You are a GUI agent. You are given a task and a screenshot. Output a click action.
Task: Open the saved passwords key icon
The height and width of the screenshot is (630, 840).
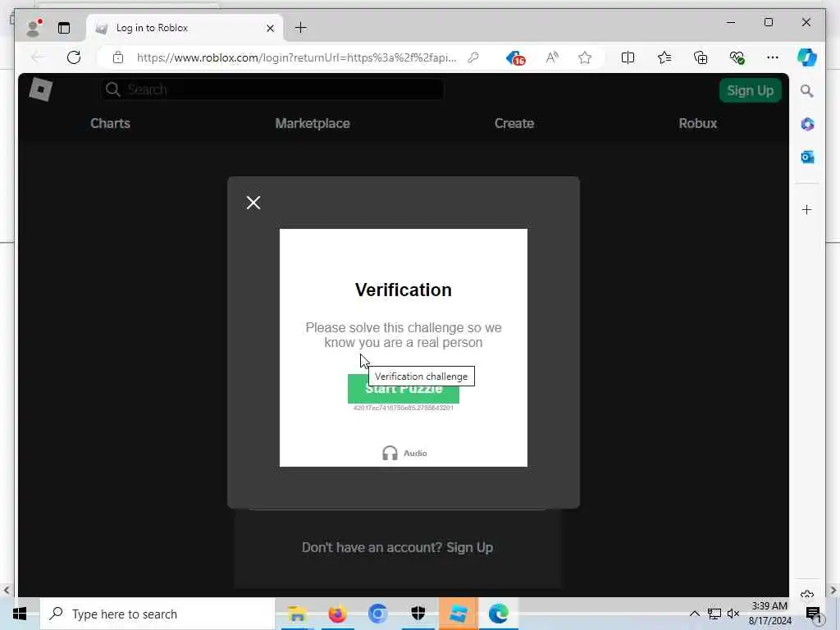[473, 57]
